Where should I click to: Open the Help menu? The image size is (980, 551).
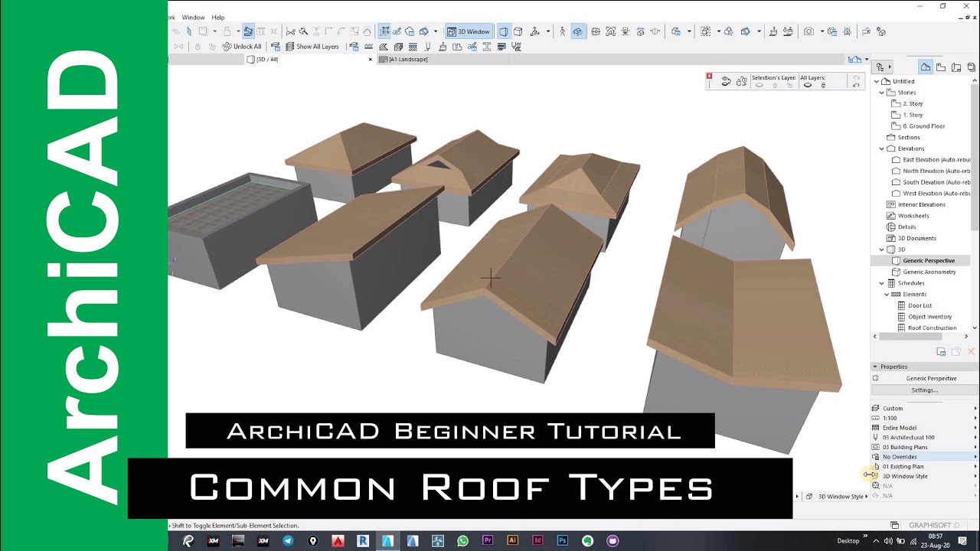tap(218, 17)
